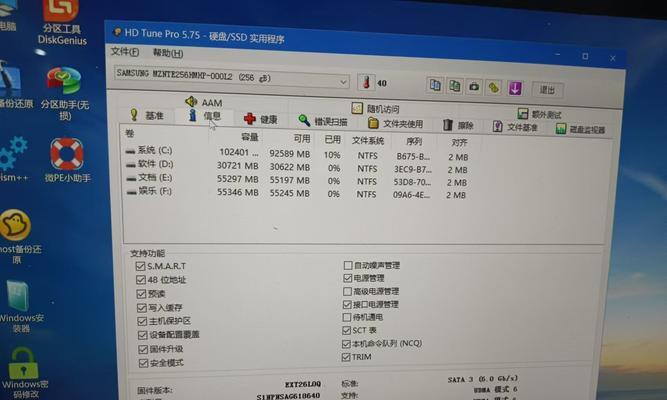Click the SATA 3 (6.0 Gb/s) standard text

click(483, 379)
